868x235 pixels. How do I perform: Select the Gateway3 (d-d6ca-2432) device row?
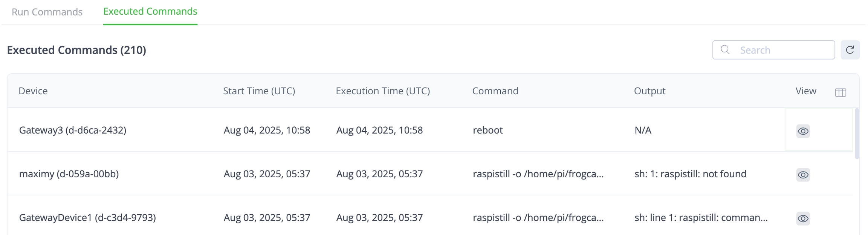[73, 130]
